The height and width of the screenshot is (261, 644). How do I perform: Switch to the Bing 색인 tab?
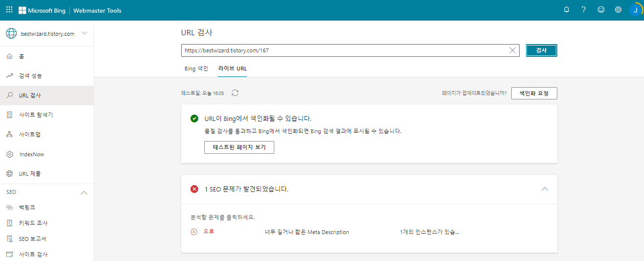(x=196, y=69)
